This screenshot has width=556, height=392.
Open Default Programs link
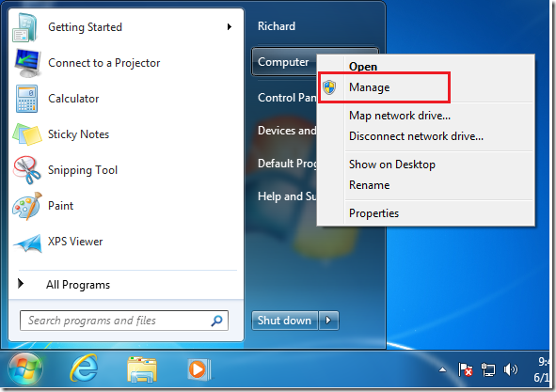(287, 164)
